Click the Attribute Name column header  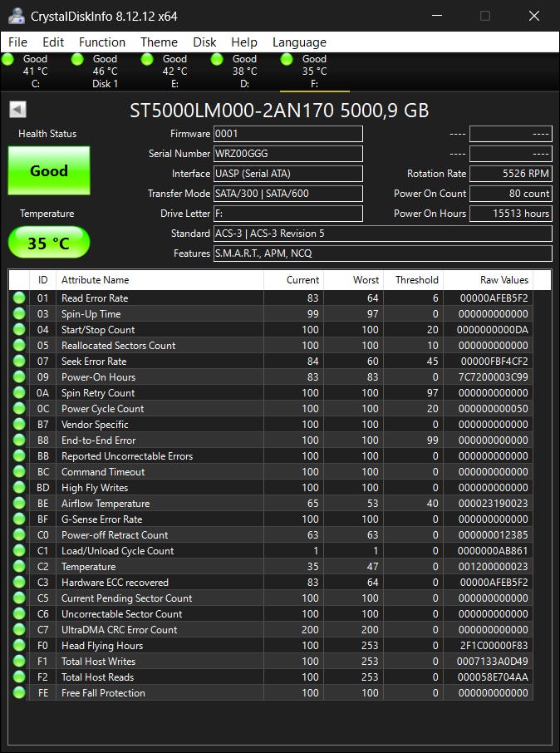[x=160, y=280]
